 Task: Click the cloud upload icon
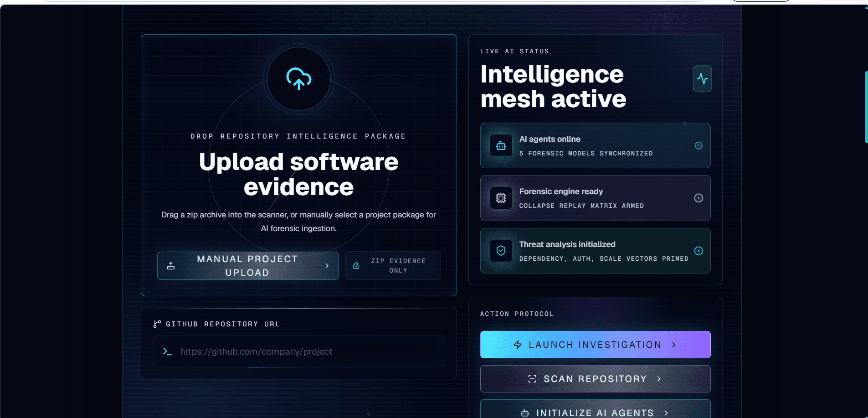298,78
